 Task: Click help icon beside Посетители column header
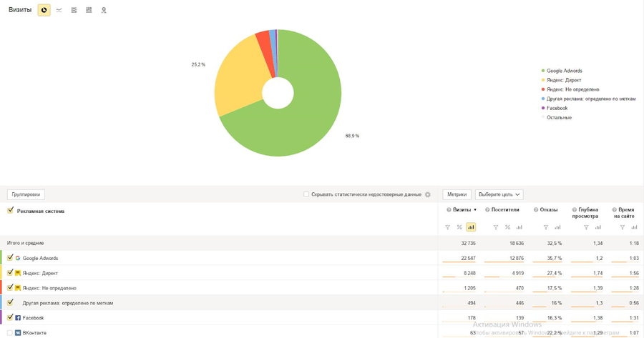[487, 209]
